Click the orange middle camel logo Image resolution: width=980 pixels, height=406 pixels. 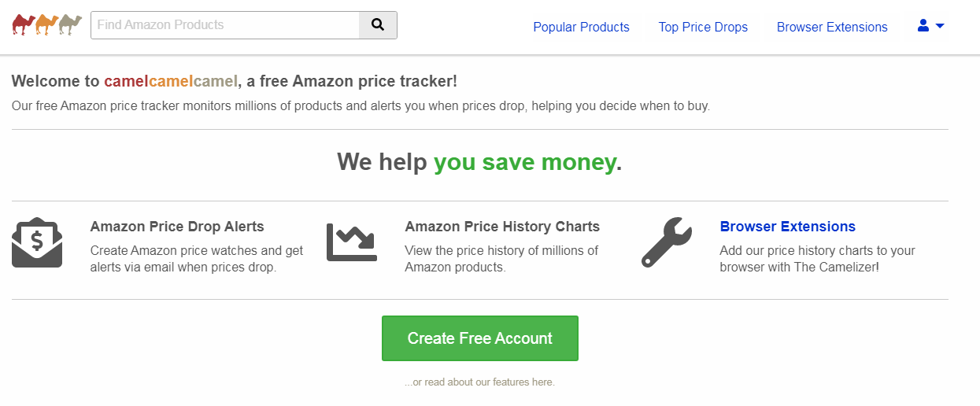tap(47, 25)
